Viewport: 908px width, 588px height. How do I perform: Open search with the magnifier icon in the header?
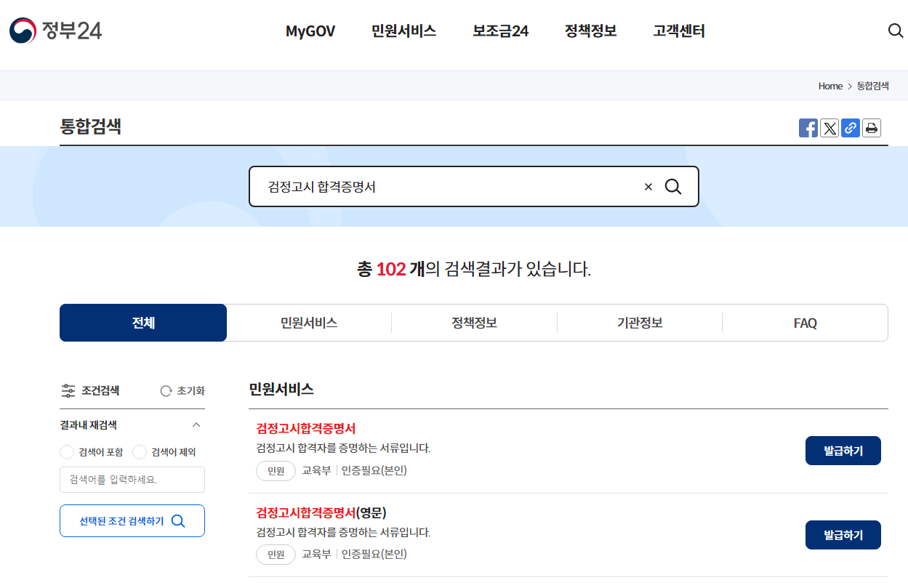895,31
